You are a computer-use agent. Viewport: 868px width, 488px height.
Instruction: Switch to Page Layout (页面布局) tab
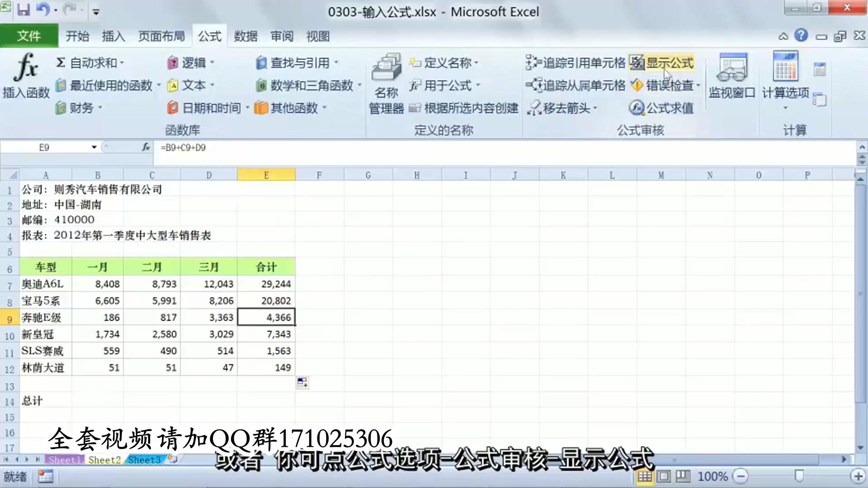[x=162, y=36]
